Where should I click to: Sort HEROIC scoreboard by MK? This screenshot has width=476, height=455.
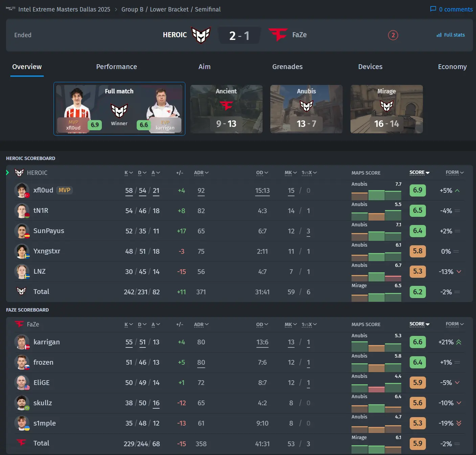[291, 173]
